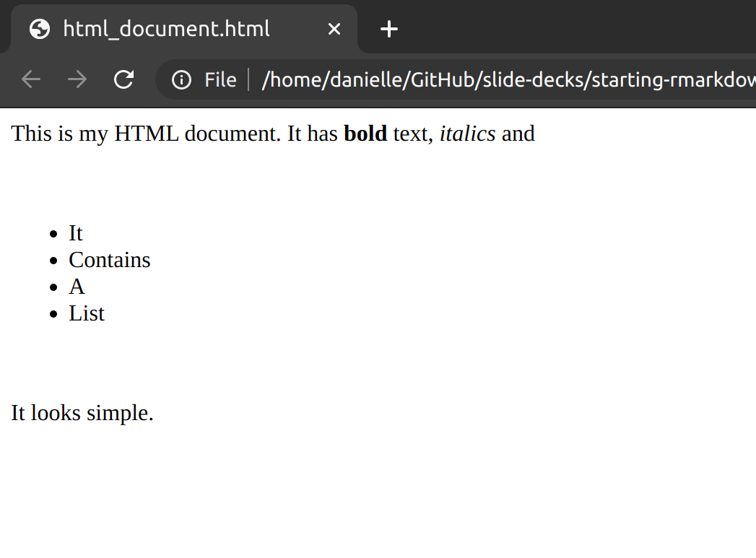Click the list item "Contains"
This screenshot has width=756, height=558.
click(110, 260)
